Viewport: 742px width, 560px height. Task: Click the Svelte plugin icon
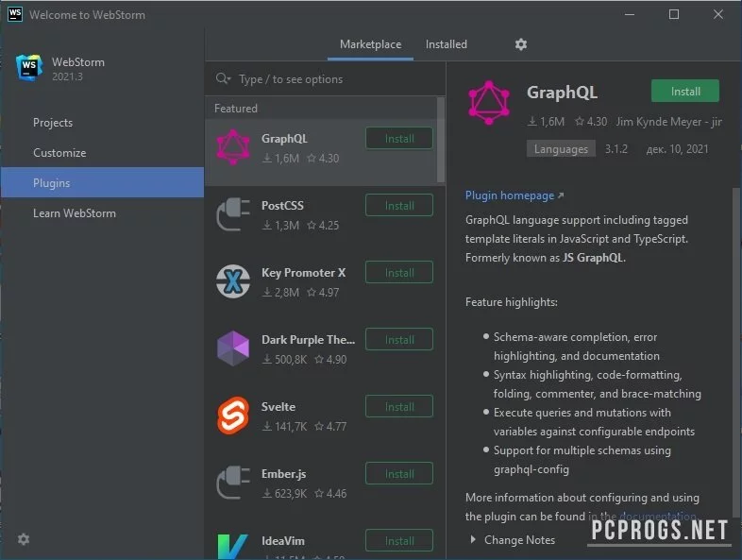tap(233, 416)
